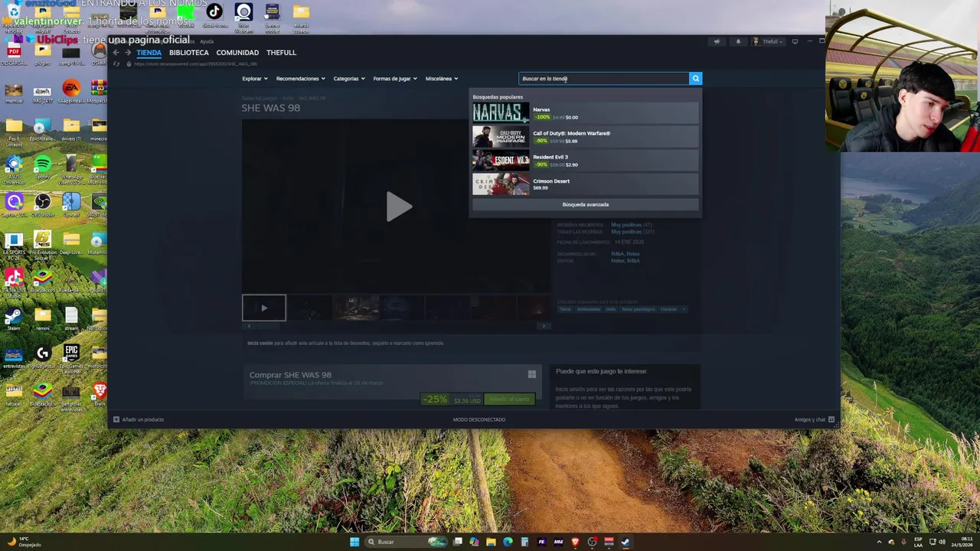Screen dimensions: 980x551
Task: Click the Steam store URL address
Action: click(194, 64)
